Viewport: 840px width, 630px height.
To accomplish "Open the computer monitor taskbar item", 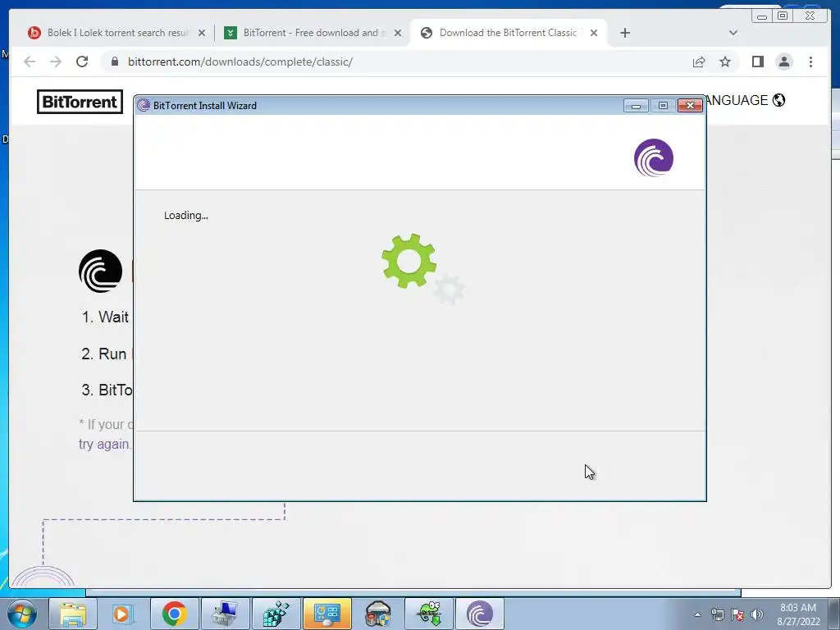I will [225, 614].
